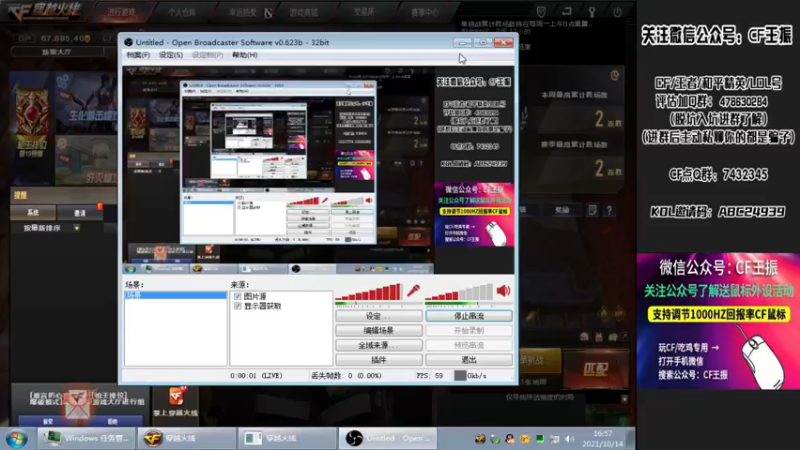Select the 系统 tab in reminder panel
The width and height of the screenshot is (800, 450).
(33, 213)
